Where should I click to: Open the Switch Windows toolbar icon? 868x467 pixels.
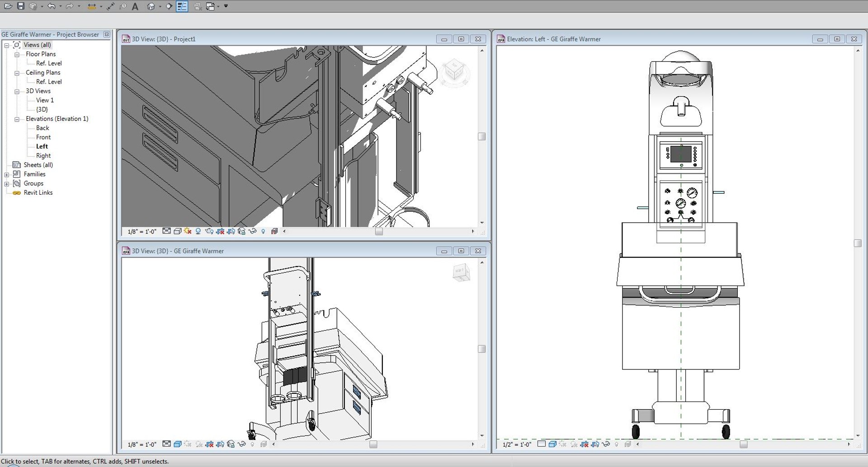[x=211, y=6]
